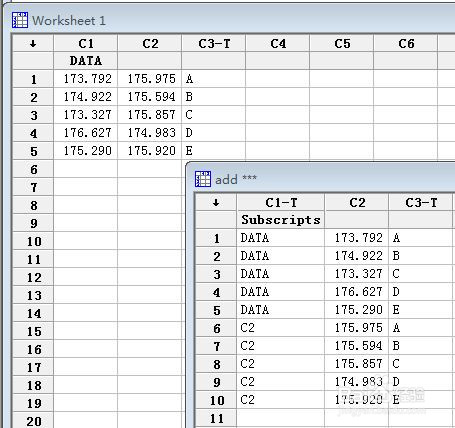Click the DATA column name cell

point(86,61)
